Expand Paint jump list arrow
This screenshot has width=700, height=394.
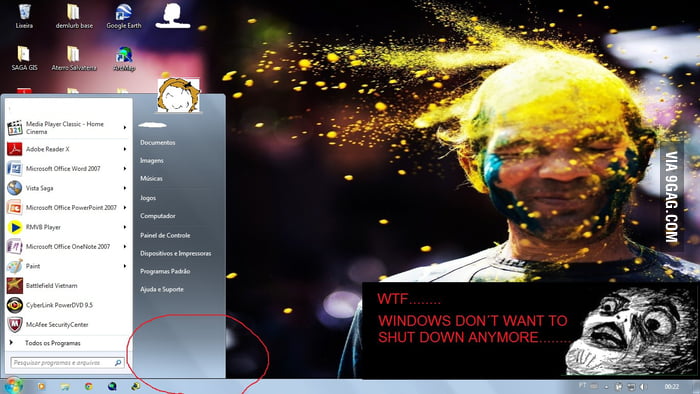pos(125,266)
